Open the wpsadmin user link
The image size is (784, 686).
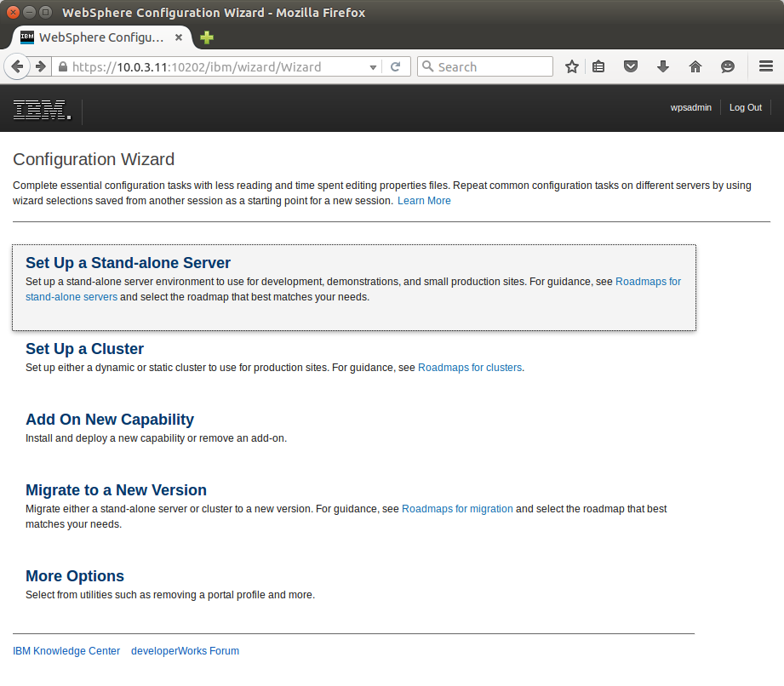click(x=690, y=107)
